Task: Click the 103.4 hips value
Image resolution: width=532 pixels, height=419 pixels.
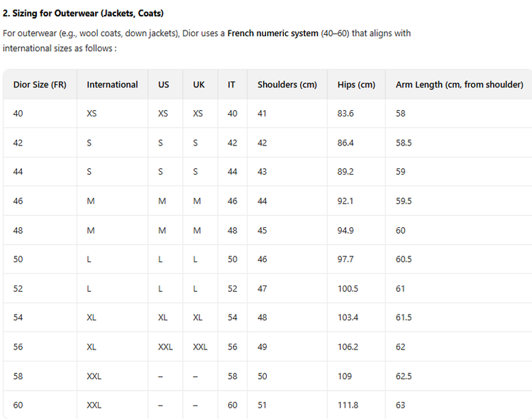Action: [348, 317]
